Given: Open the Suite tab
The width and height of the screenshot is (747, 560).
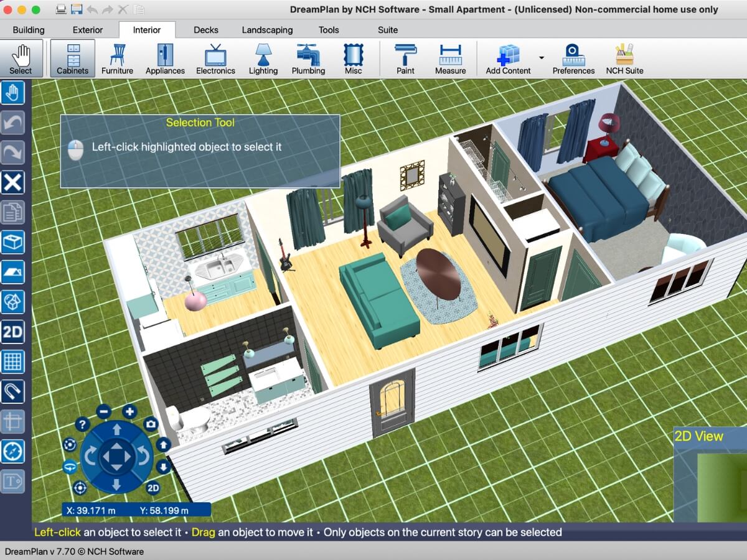Looking at the screenshot, I should point(388,30).
